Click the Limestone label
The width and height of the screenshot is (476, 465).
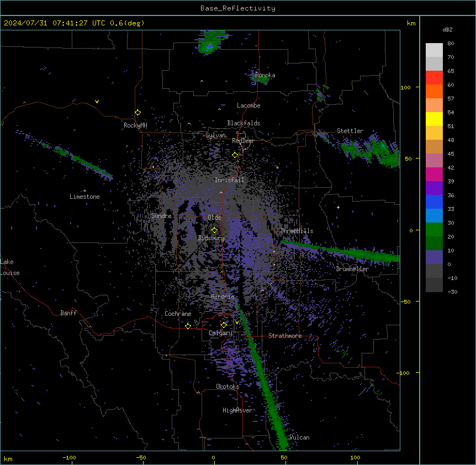[84, 197]
